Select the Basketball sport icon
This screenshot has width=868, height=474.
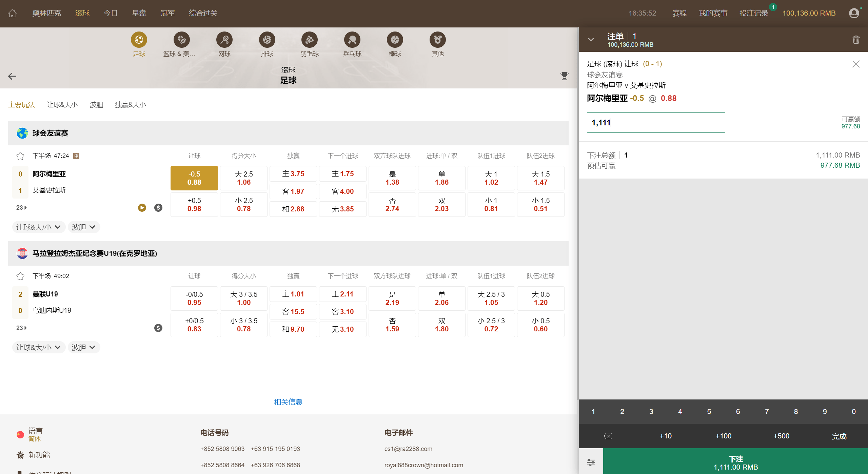[181, 40]
